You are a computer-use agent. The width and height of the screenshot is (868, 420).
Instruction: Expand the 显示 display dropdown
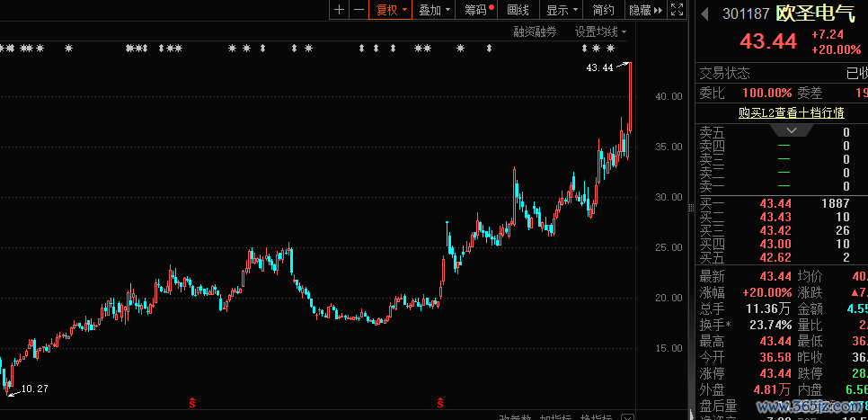562,10
